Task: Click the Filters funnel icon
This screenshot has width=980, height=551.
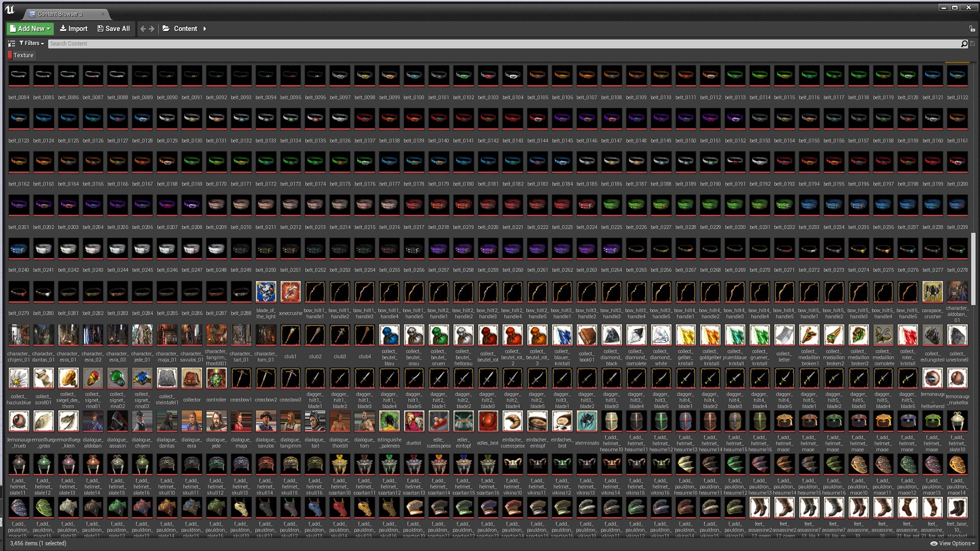Action: pyautogui.click(x=21, y=43)
